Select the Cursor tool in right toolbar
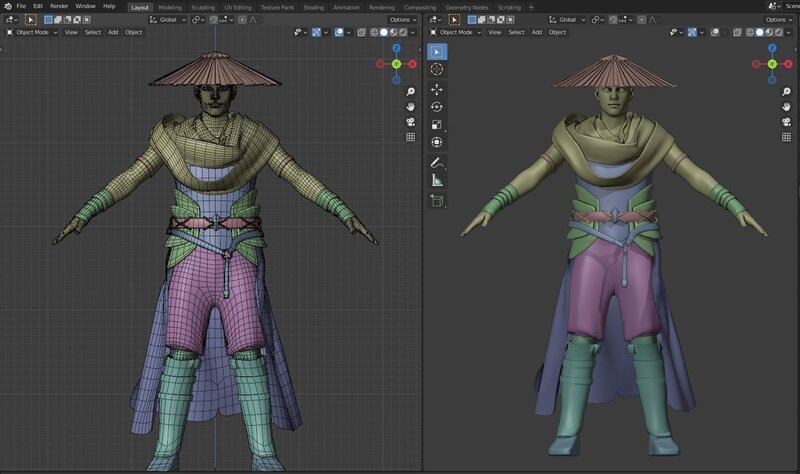Viewport: 800px width, 474px height. coord(437,70)
